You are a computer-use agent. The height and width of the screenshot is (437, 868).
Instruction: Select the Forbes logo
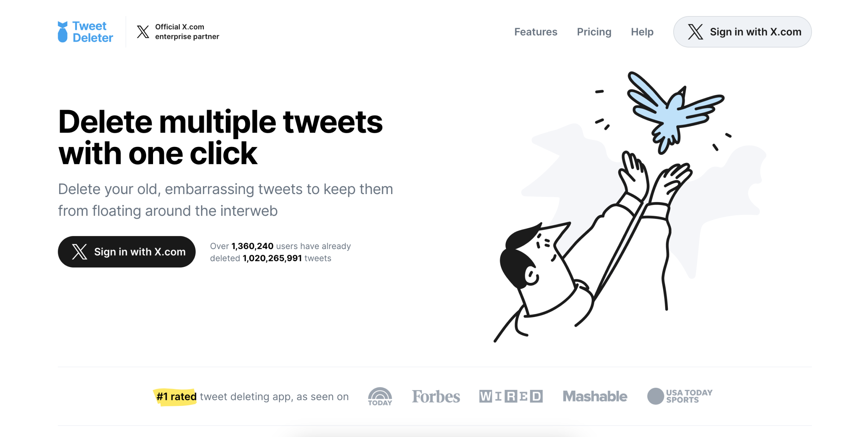[x=436, y=396]
